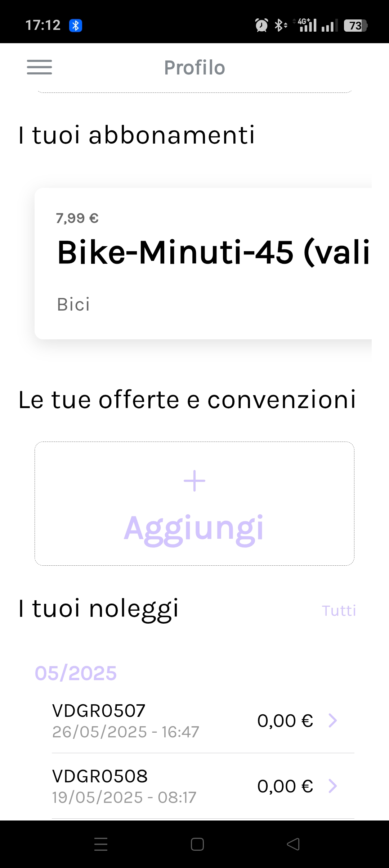Tap the 7,99 € subscription price
Image resolution: width=389 pixels, height=868 pixels.
(x=77, y=218)
